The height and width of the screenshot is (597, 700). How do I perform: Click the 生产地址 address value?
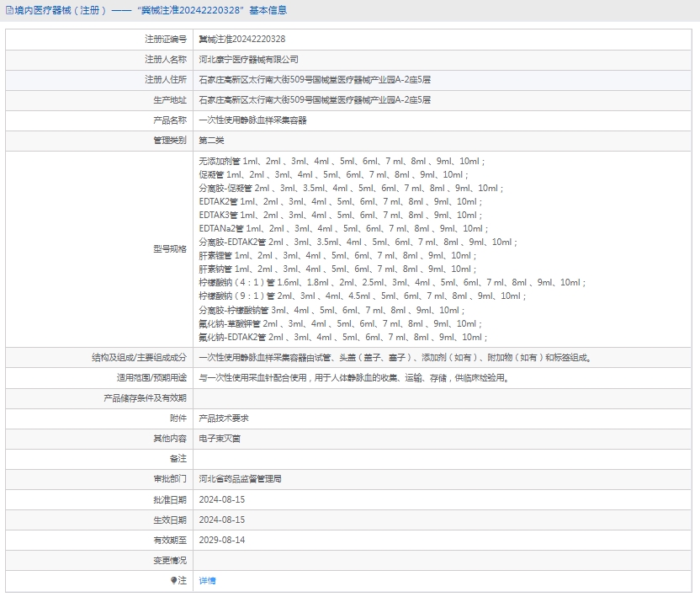pos(314,100)
